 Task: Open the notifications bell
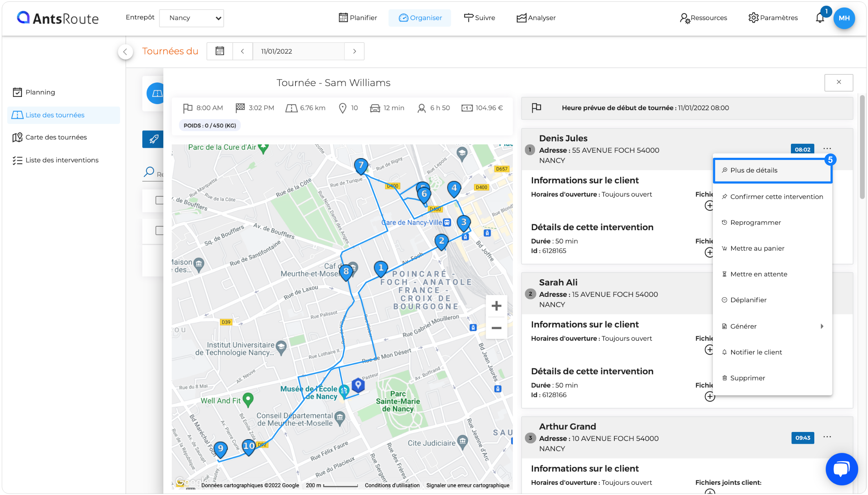click(820, 18)
